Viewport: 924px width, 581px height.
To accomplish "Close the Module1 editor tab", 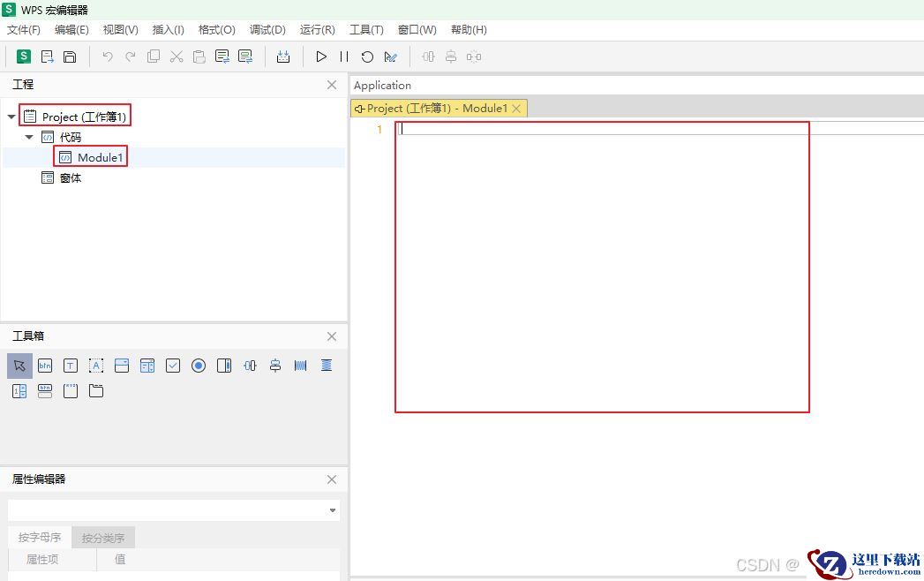I will coord(516,108).
